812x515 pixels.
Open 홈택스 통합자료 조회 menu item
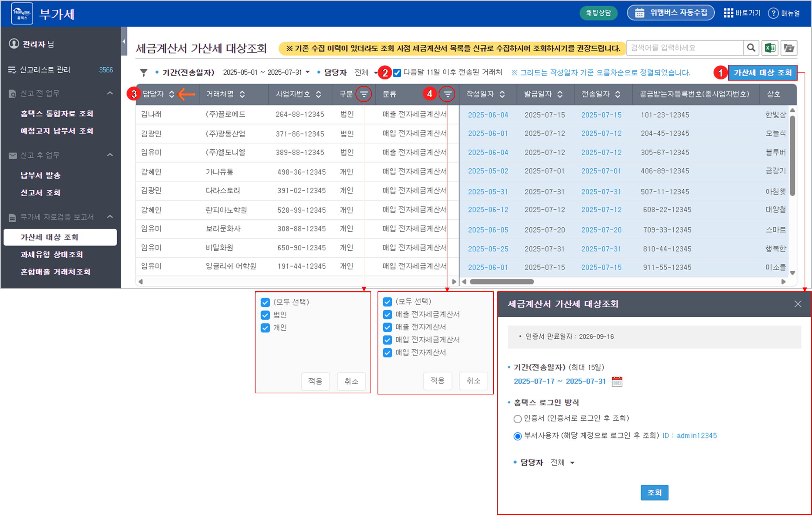point(57,113)
